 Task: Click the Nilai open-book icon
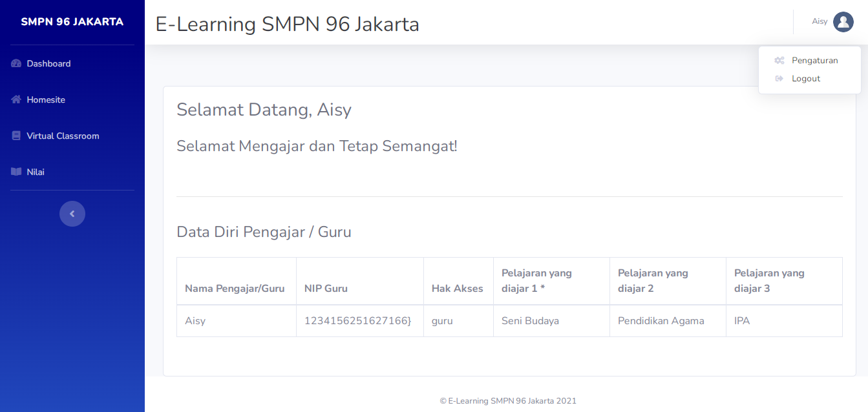pyautogui.click(x=17, y=172)
